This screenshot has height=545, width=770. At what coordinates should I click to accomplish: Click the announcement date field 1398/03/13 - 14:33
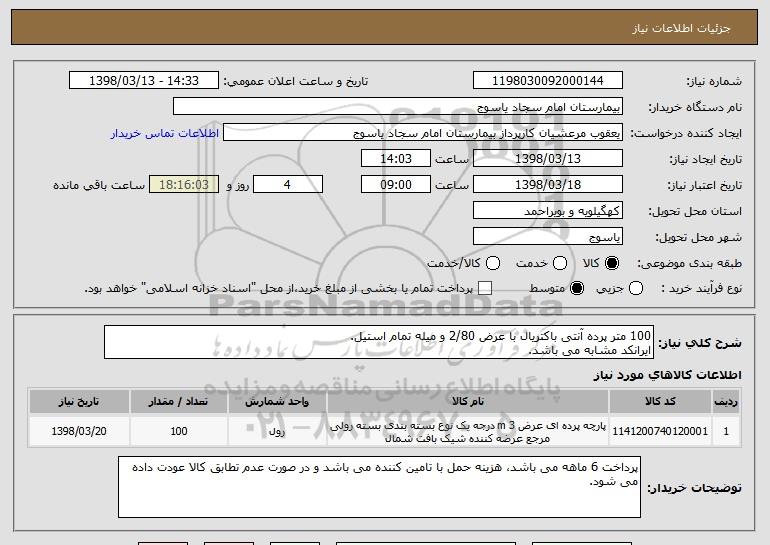[144, 81]
